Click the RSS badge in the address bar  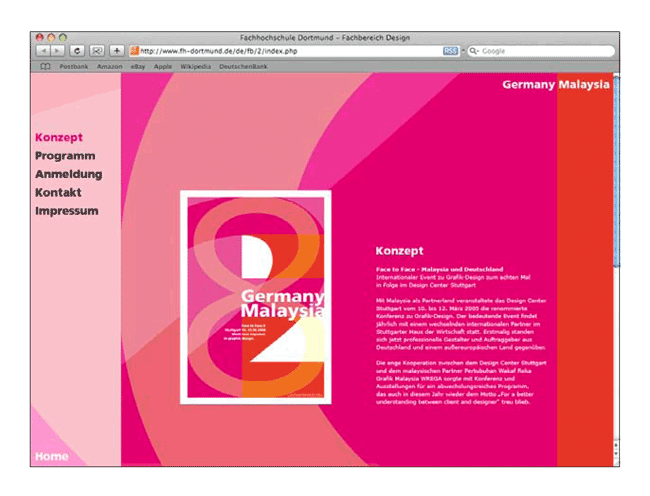click(x=450, y=51)
